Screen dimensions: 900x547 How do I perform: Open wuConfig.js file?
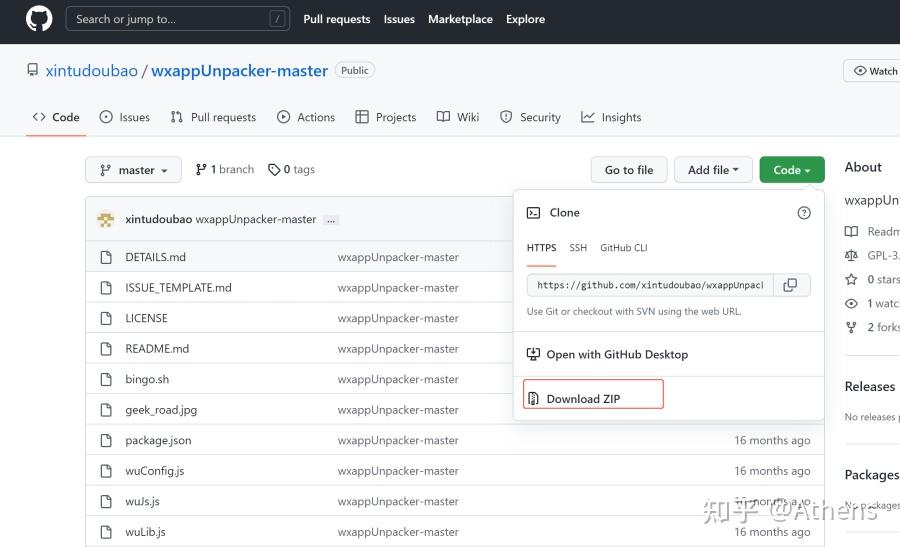point(155,471)
